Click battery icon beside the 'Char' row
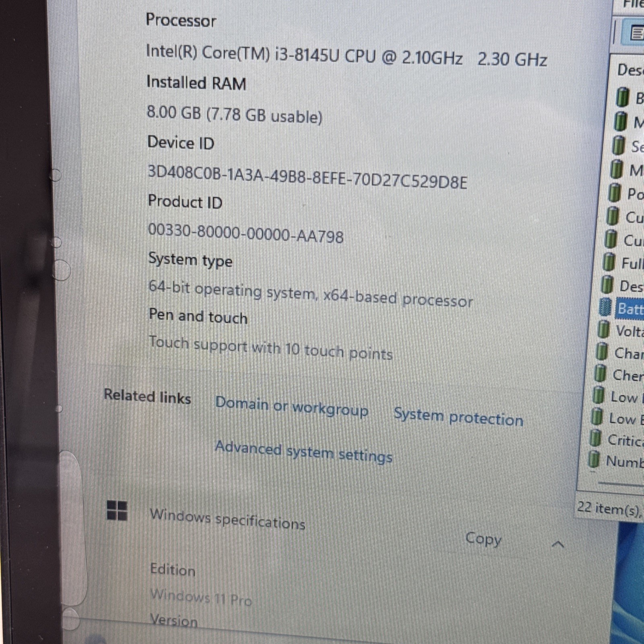This screenshot has height=644, width=644. [x=602, y=352]
